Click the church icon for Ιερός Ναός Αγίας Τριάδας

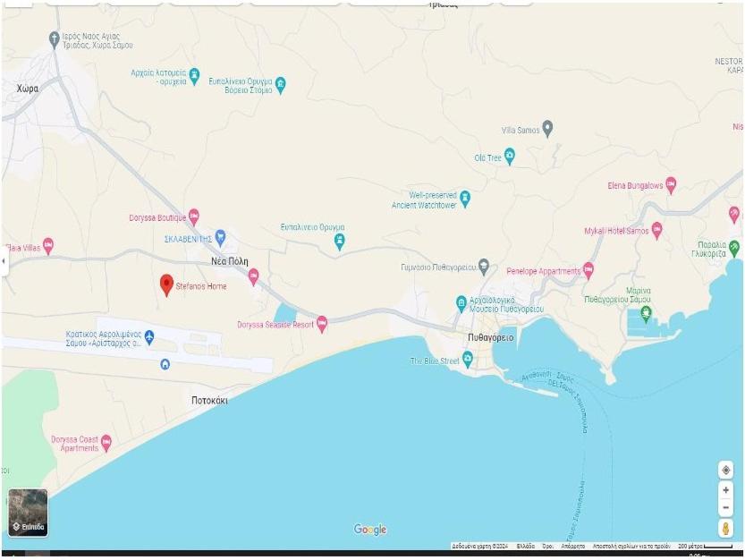coord(55,39)
